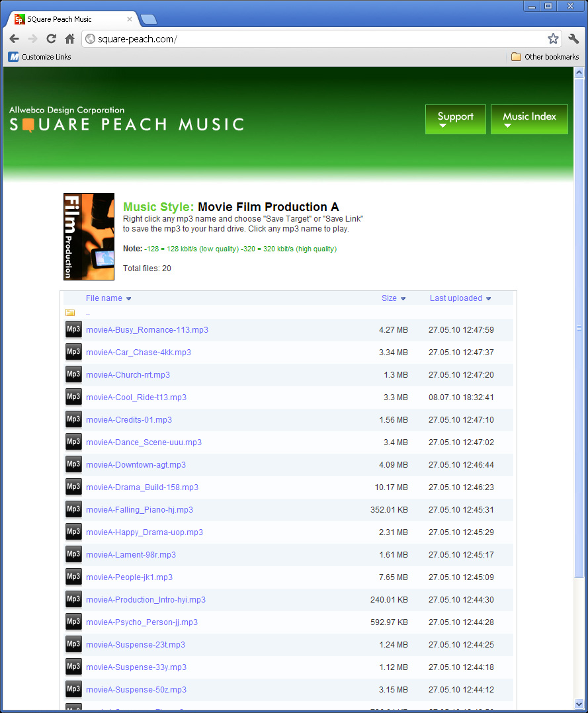Image resolution: width=588 pixels, height=713 pixels.
Task: Open the Other bookmarks menu
Action: (544, 57)
